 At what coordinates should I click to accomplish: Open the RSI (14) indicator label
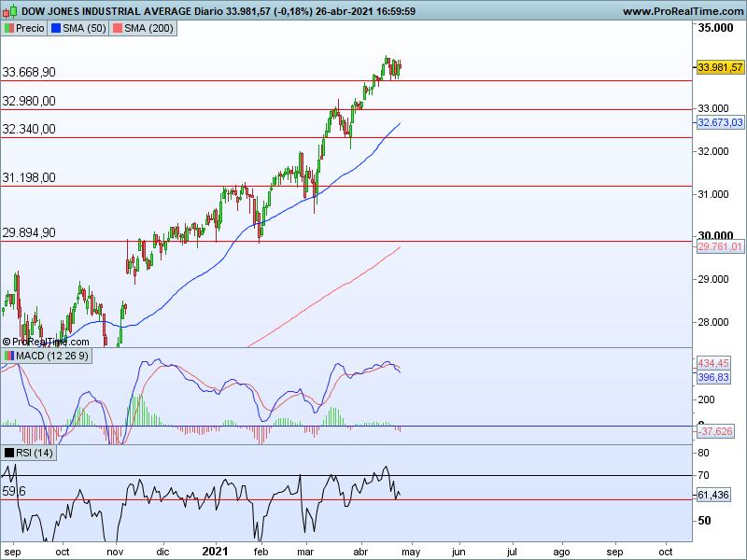pos(29,453)
